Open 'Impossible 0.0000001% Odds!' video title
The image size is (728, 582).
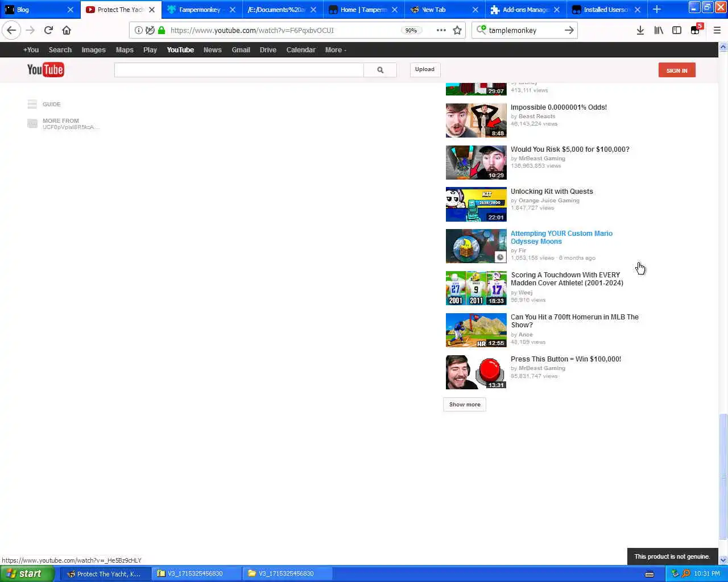click(x=559, y=107)
